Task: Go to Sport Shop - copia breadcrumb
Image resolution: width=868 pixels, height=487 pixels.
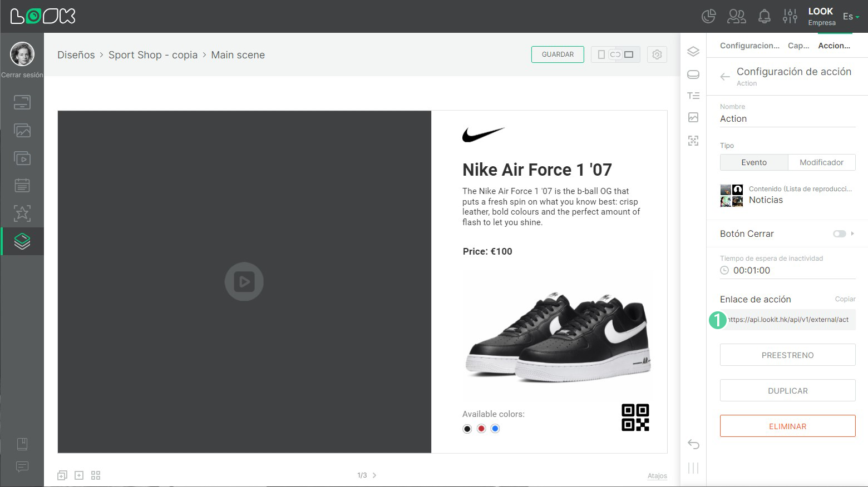Action: coord(153,55)
